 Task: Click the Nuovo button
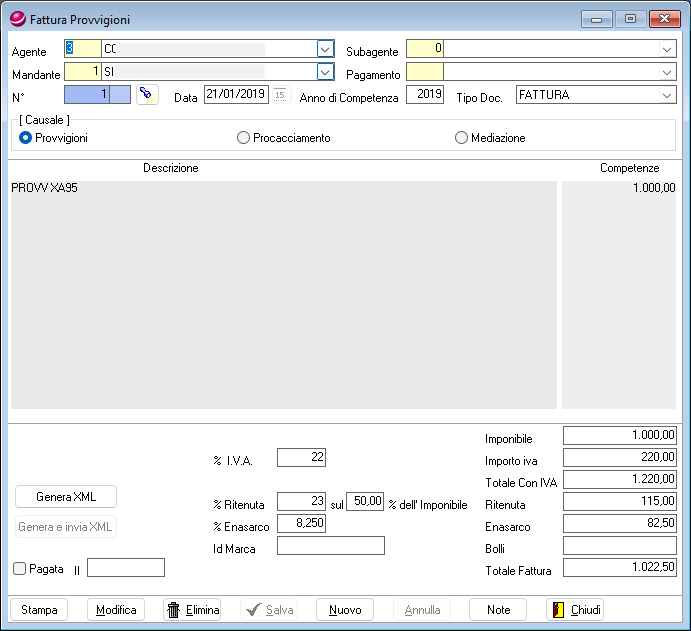tap(345, 610)
